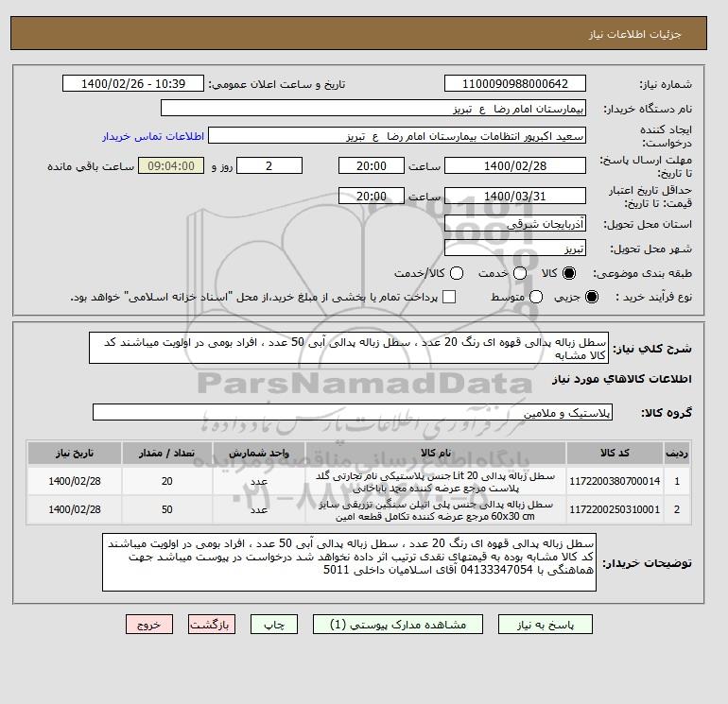Click the پاسخ به نیاز button
Viewport: 728px width, 704px height.
tap(546, 625)
